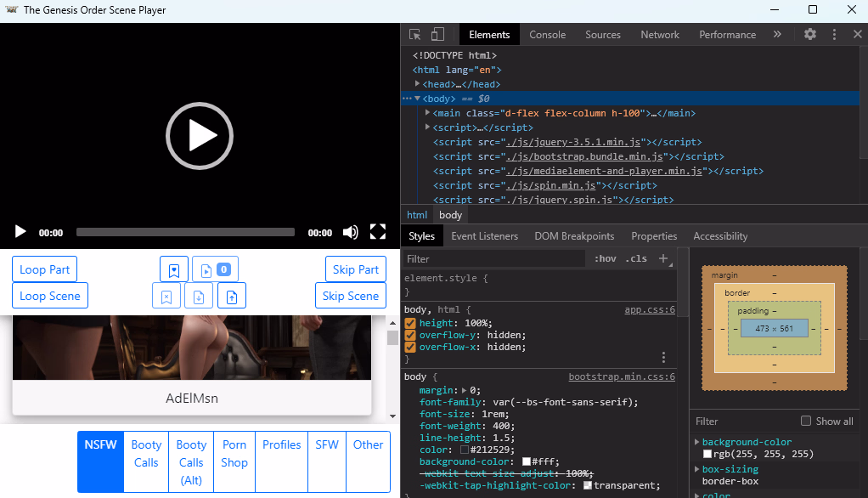
Task: Click the video progress bar
Action: coord(185,232)
